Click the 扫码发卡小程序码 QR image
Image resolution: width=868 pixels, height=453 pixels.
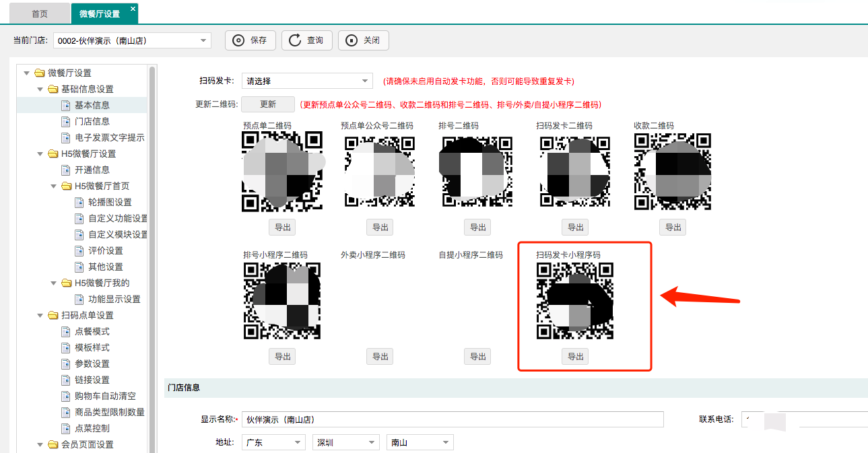575,301
